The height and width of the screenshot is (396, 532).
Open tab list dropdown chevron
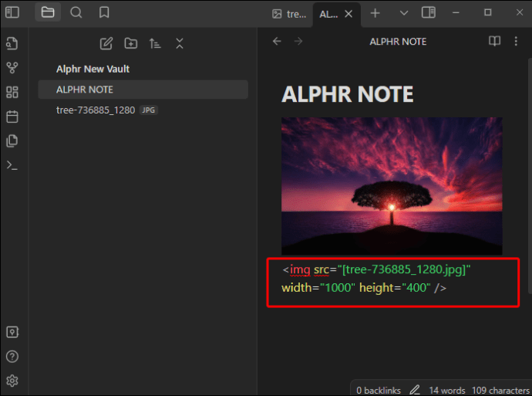pyautogui.click(x=404, y=13)
